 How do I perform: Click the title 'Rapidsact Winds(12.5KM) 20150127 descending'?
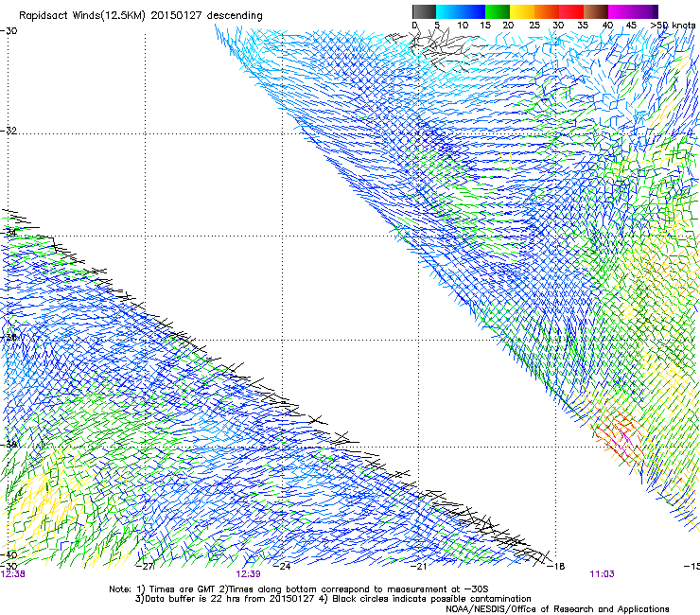pyautogui.click(x=141, y=16)
